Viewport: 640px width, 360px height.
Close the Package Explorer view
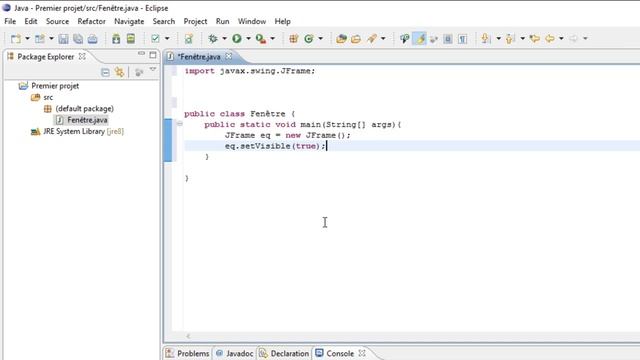pyautogui.click(x=82, y=56)
